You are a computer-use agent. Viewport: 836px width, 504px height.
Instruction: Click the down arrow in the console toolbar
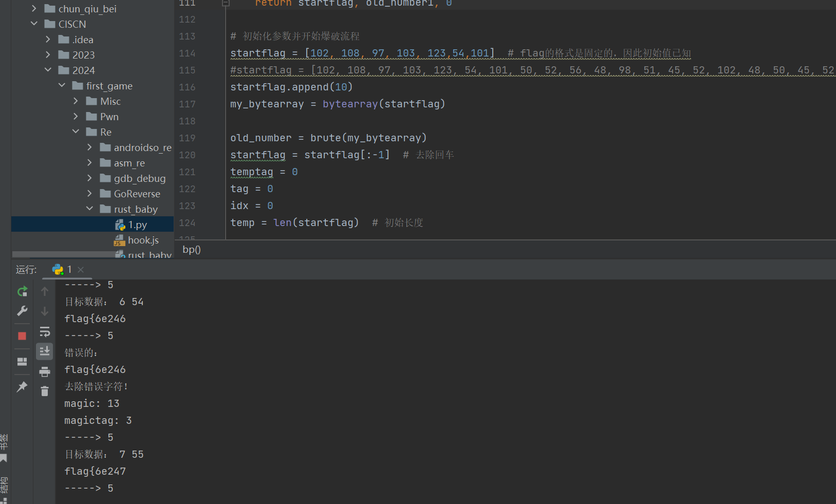(x=45, y=311)
